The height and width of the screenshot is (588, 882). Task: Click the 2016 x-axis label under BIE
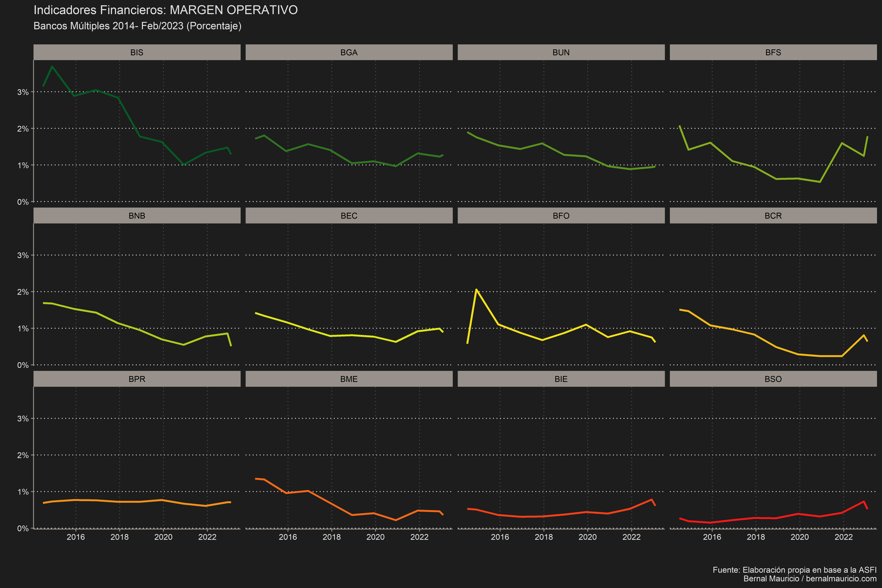click(x=500, y=537)
